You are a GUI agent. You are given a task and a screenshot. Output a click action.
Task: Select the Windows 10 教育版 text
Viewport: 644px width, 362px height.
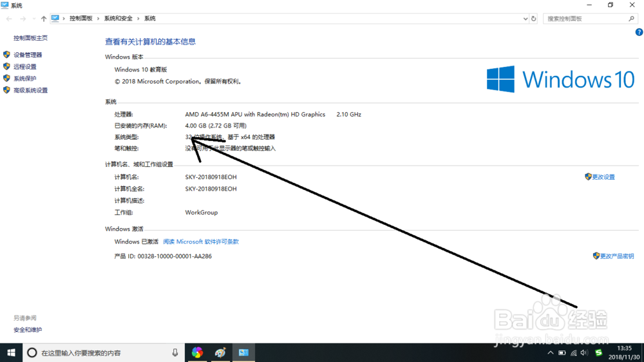pos(140,70)
